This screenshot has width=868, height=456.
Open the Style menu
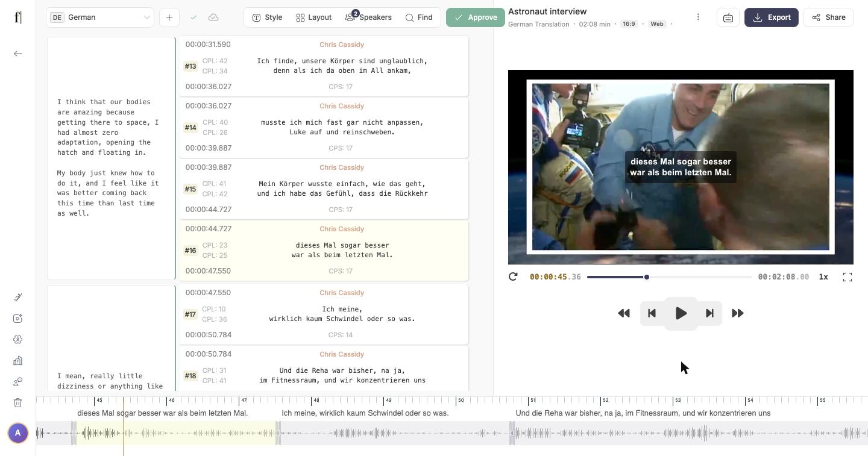click(x=267, y=17)
